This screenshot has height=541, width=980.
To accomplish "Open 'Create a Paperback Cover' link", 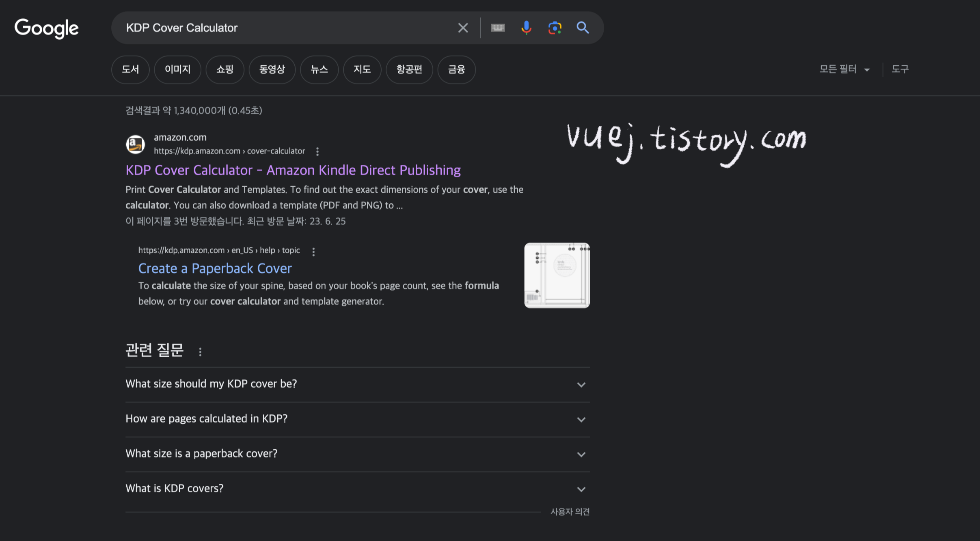I will click(215, 268).
